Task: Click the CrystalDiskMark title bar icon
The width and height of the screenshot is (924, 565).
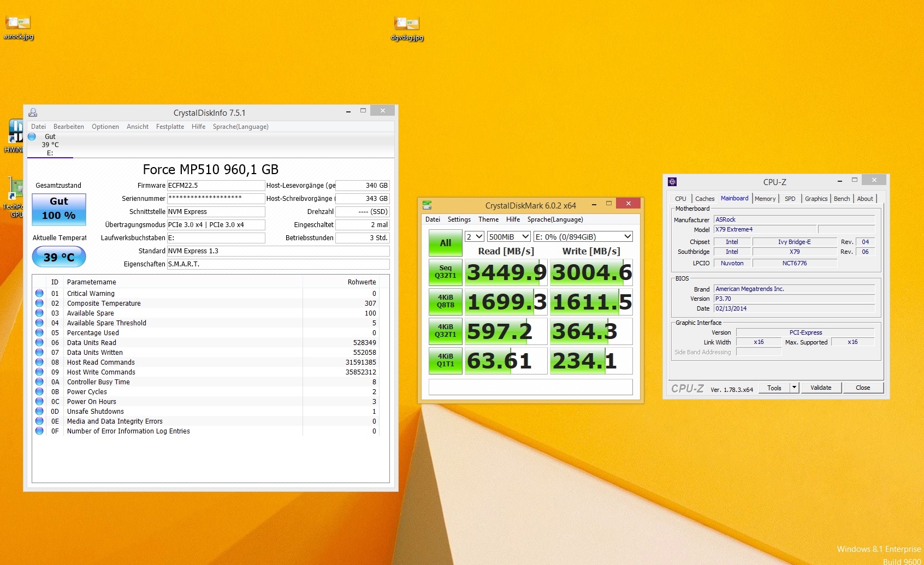Action: click(x=427, y=205)
